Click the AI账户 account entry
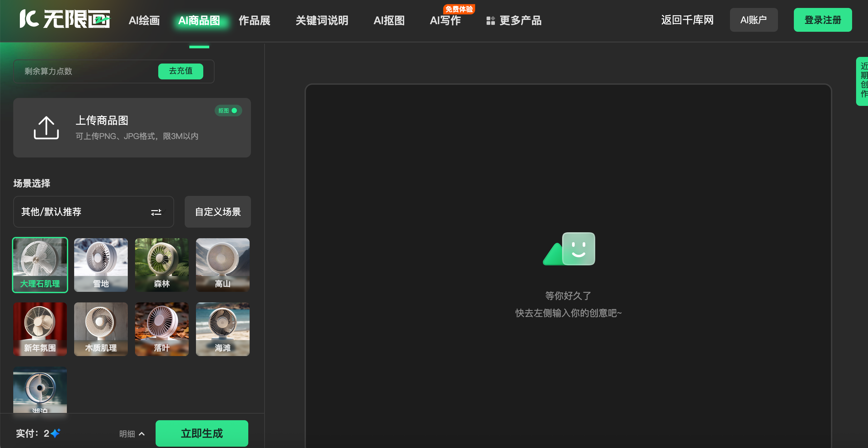Image resolution: width=868 pixels, height=448 pixels. (753, 20)
